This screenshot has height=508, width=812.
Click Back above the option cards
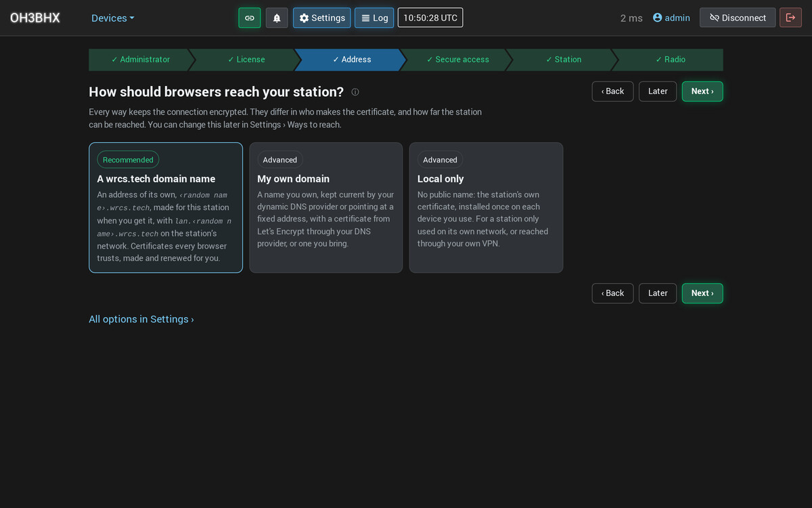[613, 91]
